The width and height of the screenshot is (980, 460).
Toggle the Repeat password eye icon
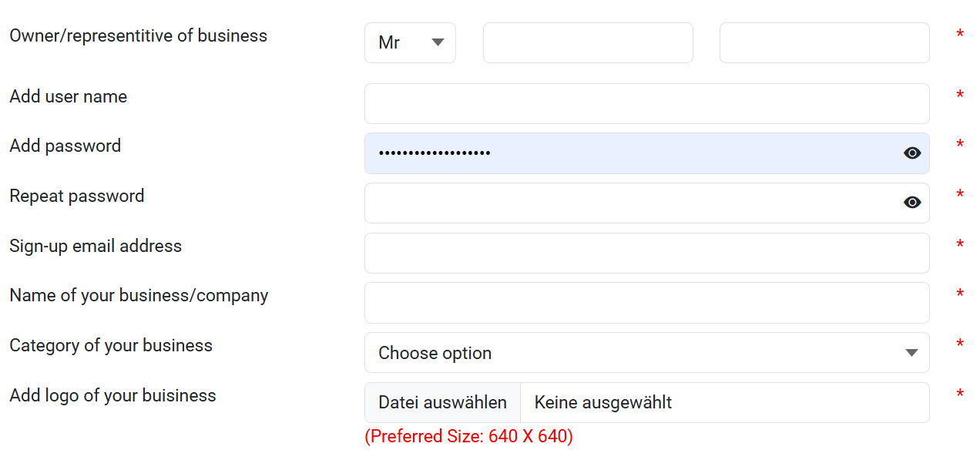pos(912,203)
